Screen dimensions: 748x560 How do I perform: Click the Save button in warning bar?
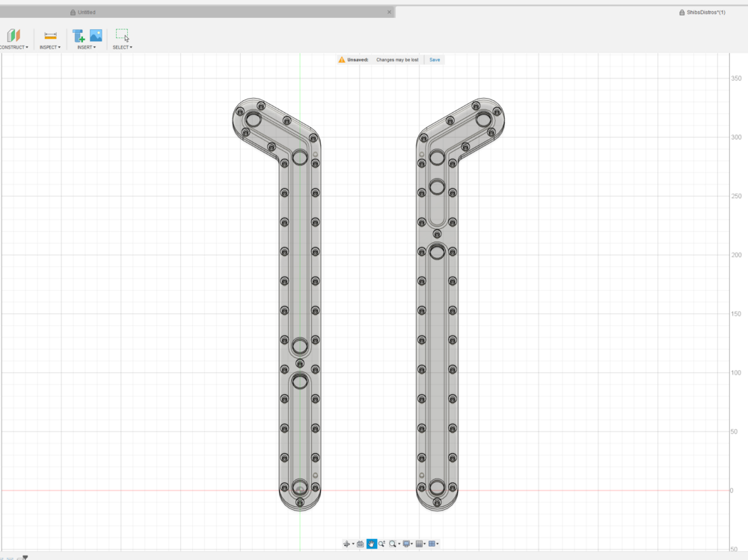pos(434,59)
